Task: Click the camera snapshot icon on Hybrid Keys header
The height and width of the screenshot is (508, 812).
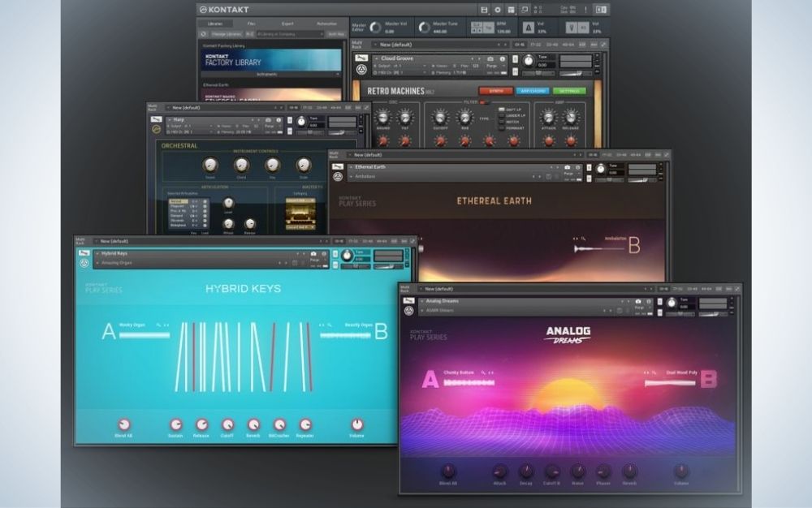Action: pos(313,255)
